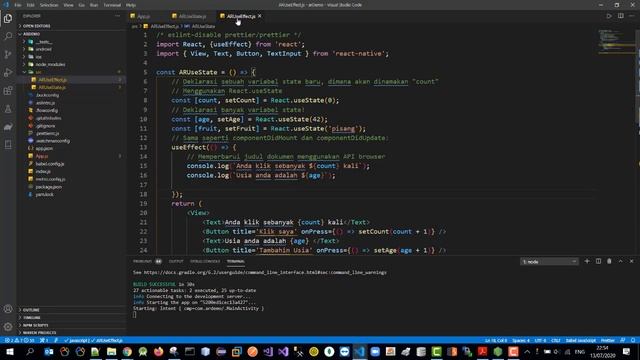Open Visual Studio Code taskbar icon
Image resolution: width=640 pixels, height=360 pixels.
[x=360, y=351]
